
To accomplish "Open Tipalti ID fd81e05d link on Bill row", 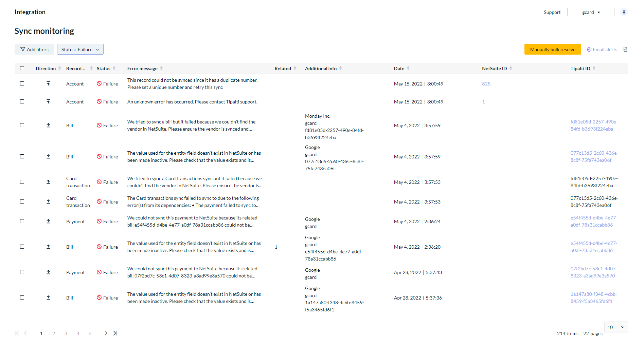I will point(594,125).
